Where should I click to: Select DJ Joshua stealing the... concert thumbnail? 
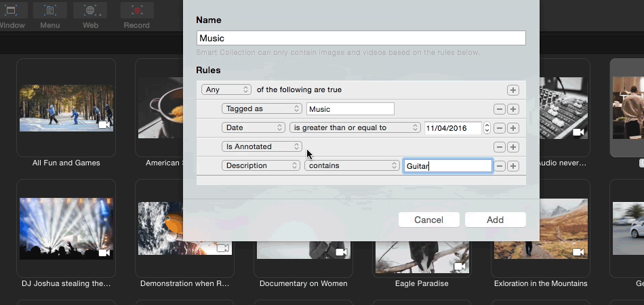pyautogui.click(x=66, y=228)
